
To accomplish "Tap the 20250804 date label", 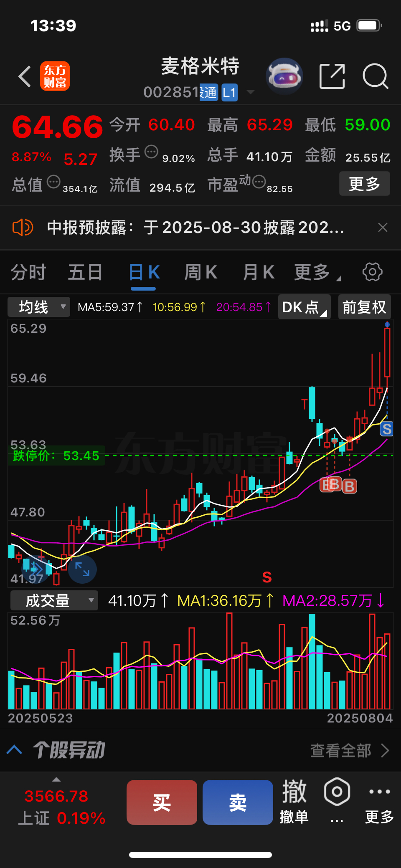I will coord(360,718).
